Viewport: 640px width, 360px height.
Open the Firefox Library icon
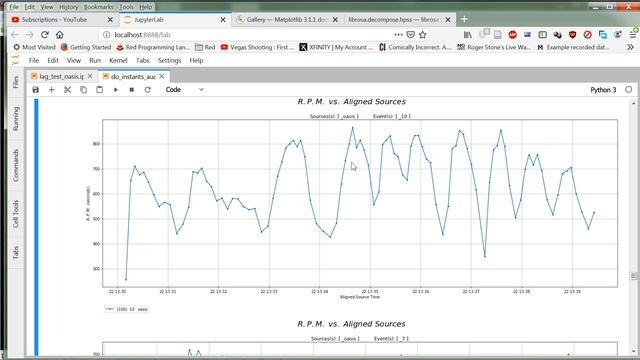pyautogui.click(x=468, y=35)
